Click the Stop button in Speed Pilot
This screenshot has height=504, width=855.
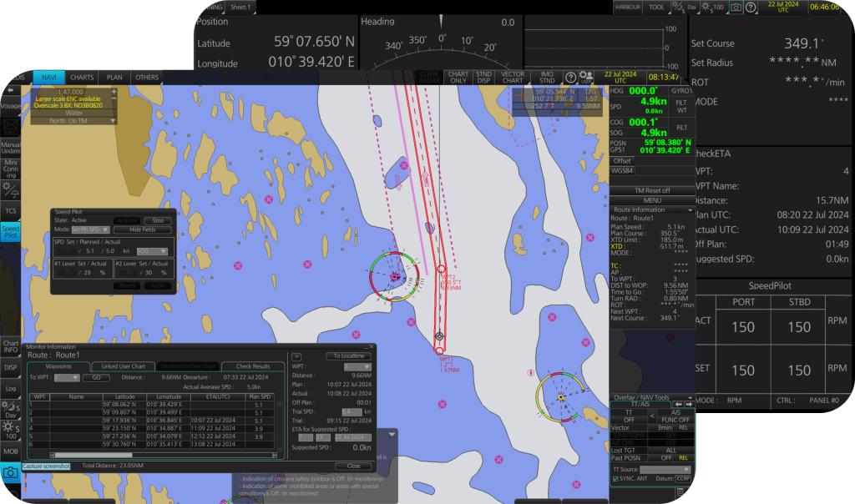point(158,220)
